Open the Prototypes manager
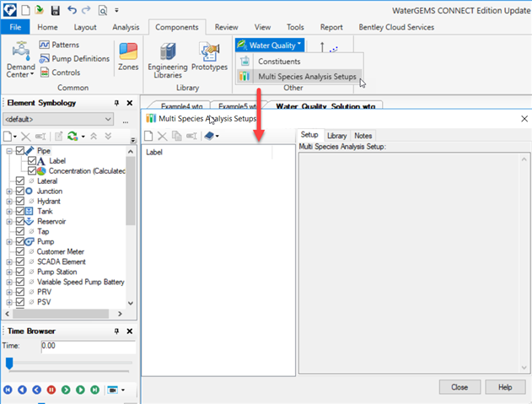This screenshot has height=404, width=532. 209,59
